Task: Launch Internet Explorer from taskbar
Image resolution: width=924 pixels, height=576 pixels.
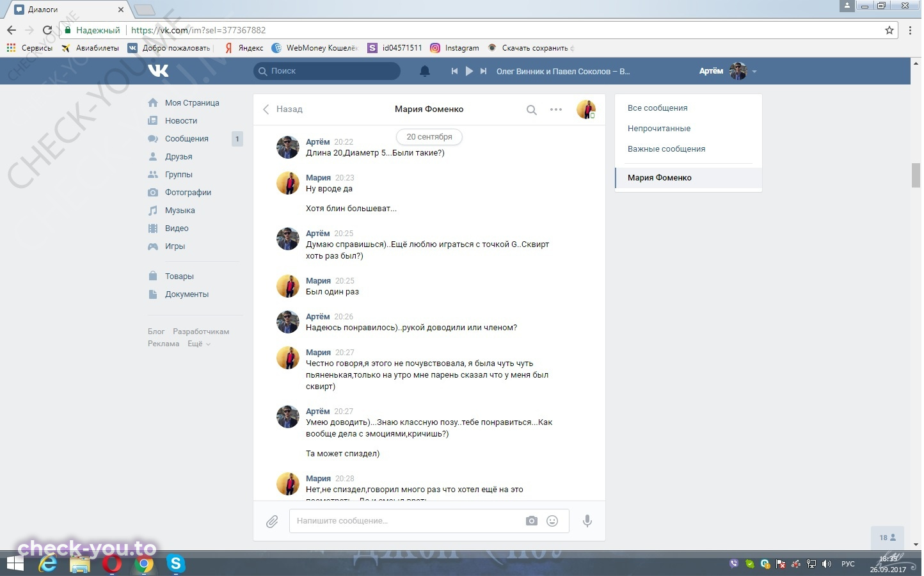Action: (48, 564)
